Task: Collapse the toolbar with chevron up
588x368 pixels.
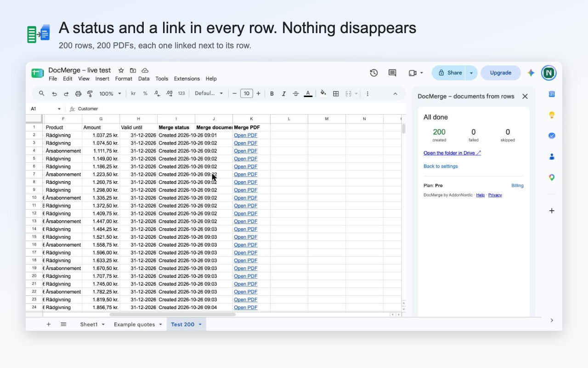Action: 395,93
